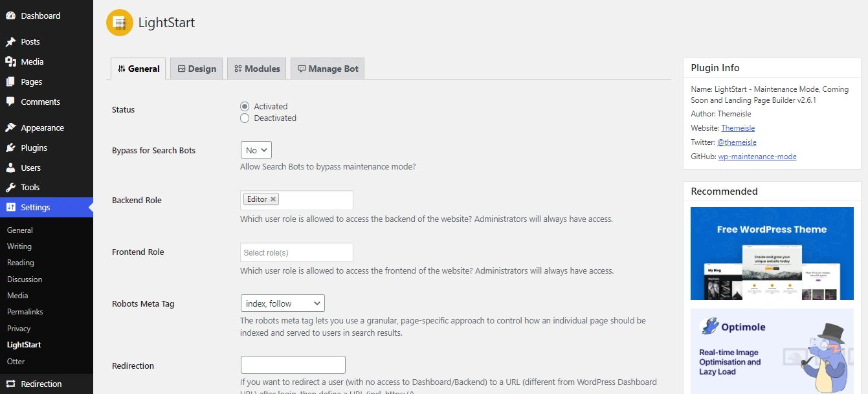
Task: Click the Appearance paintbrush icon
Action: pyautogui.click(x=10, y=128)
